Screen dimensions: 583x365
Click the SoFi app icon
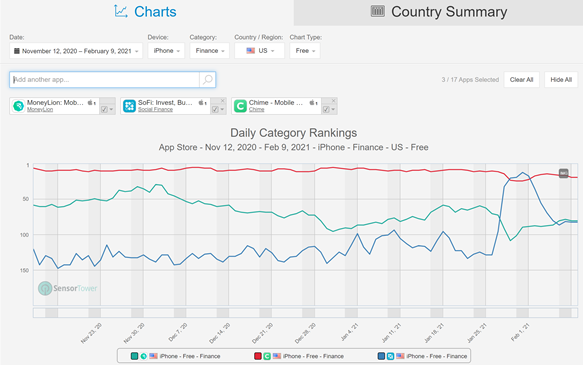pyautogui.click(x=129, y=106)
